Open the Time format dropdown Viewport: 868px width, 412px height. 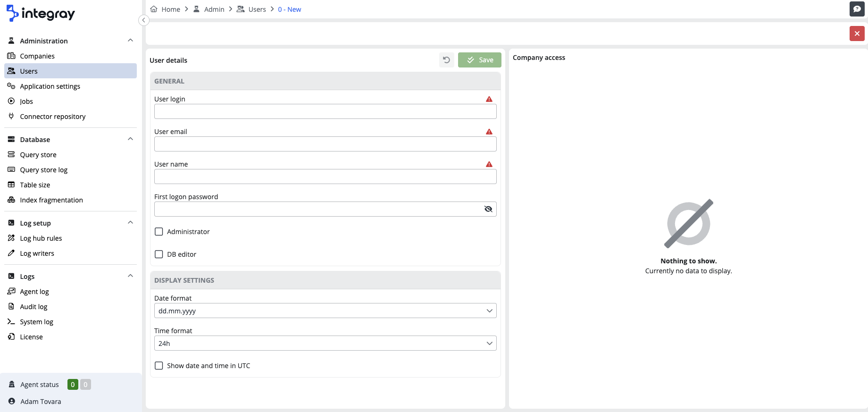click(x=325, y=343)
